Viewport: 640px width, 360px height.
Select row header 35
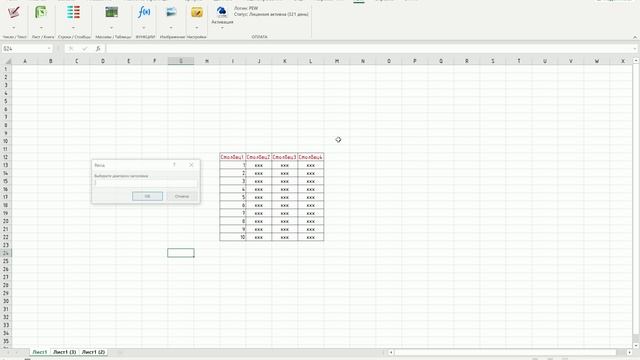pyautogui.click(x=6, y=341)
